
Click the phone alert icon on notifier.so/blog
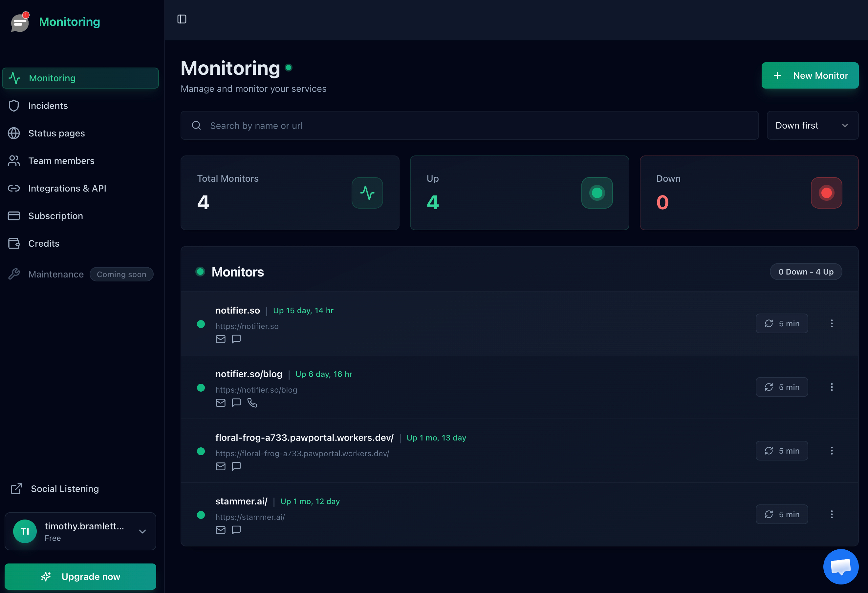coord(252,403)
